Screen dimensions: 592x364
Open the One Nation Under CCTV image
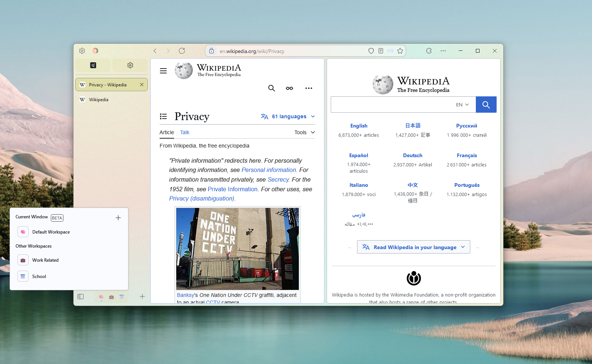pyautogui.click(x=238, y=249)
